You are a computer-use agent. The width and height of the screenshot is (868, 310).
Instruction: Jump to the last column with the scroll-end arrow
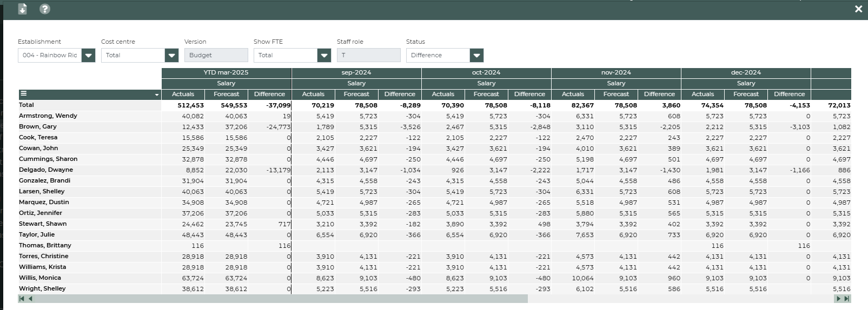[846, 299]
